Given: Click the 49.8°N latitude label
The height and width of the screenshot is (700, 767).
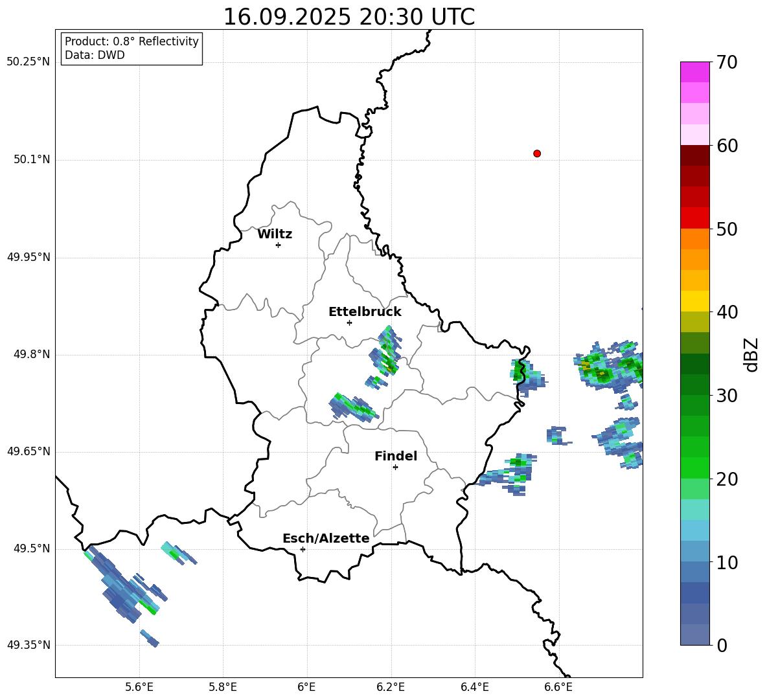Looking at the screenshot, I should coord(32,354).
